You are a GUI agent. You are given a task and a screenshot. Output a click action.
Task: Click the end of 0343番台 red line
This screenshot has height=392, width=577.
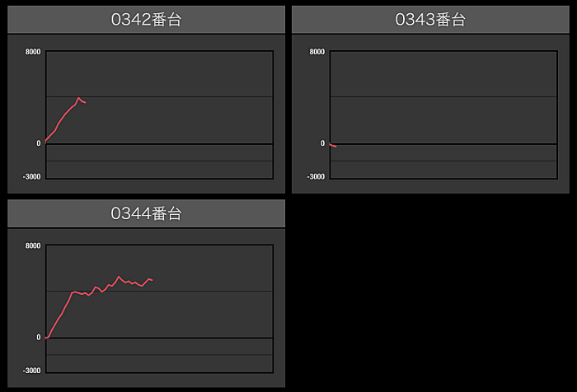coord(336,147)
